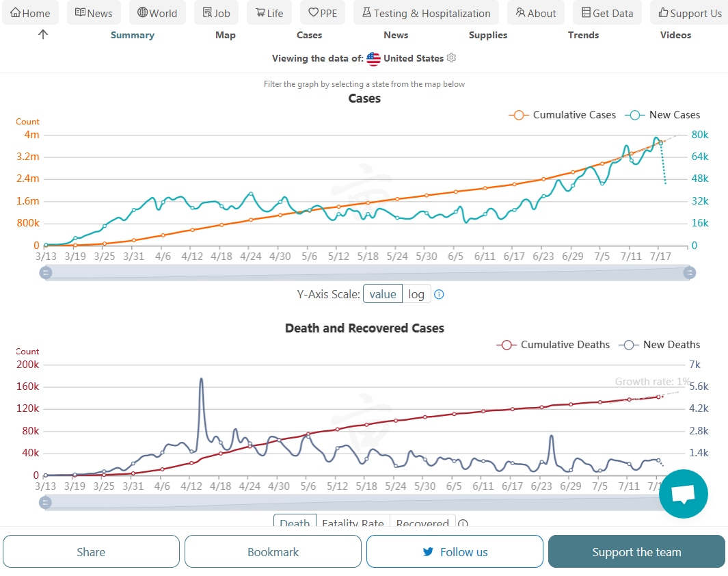Open the World page with globe icon
This screenshot has width=728, height=576.
(157, 13)
